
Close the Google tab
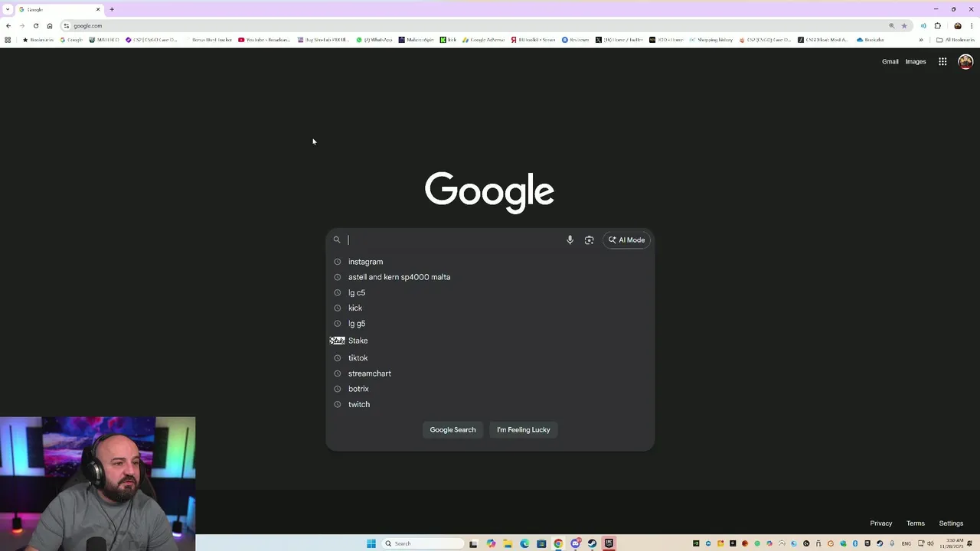(98, 9)
